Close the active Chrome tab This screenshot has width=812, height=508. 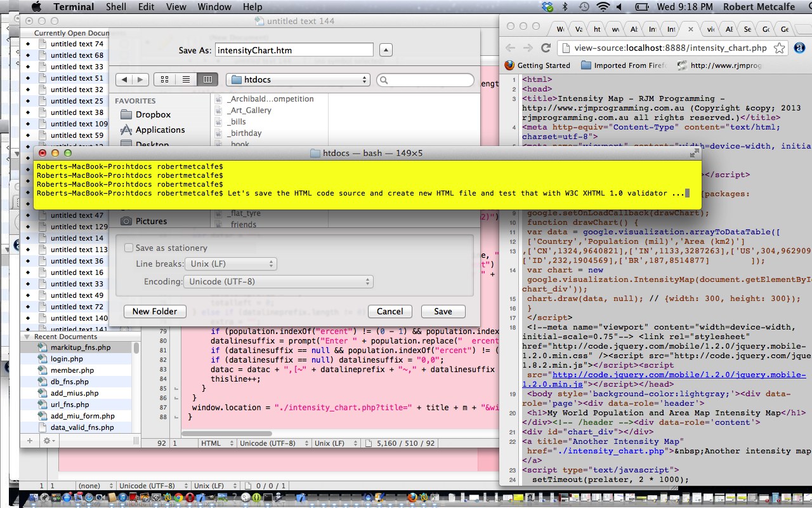pyautogui.click(x=691, y=29)
